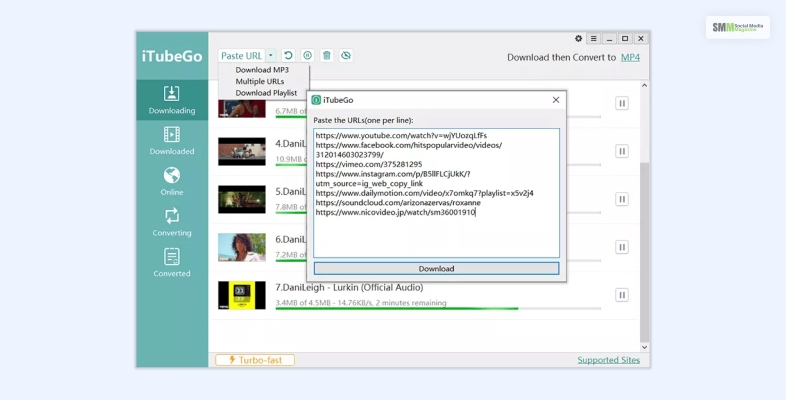Open the hamburger menu in title bar

pyautogui.click(x=594, y=39)
